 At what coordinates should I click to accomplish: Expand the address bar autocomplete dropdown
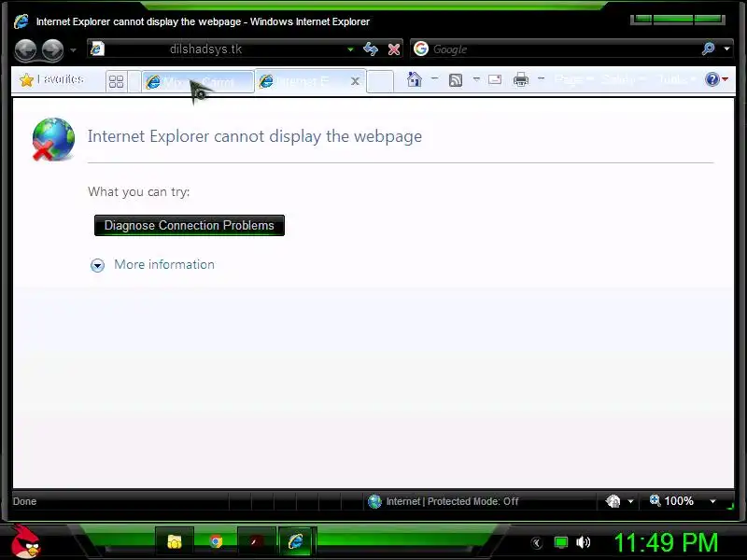[351, 49]
